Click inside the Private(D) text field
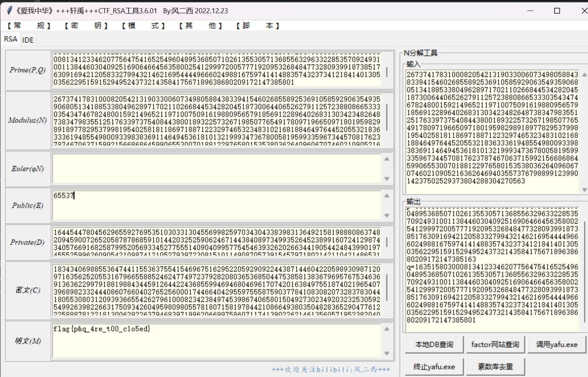This screenshot has width=588, height=377. pos(217,242)
